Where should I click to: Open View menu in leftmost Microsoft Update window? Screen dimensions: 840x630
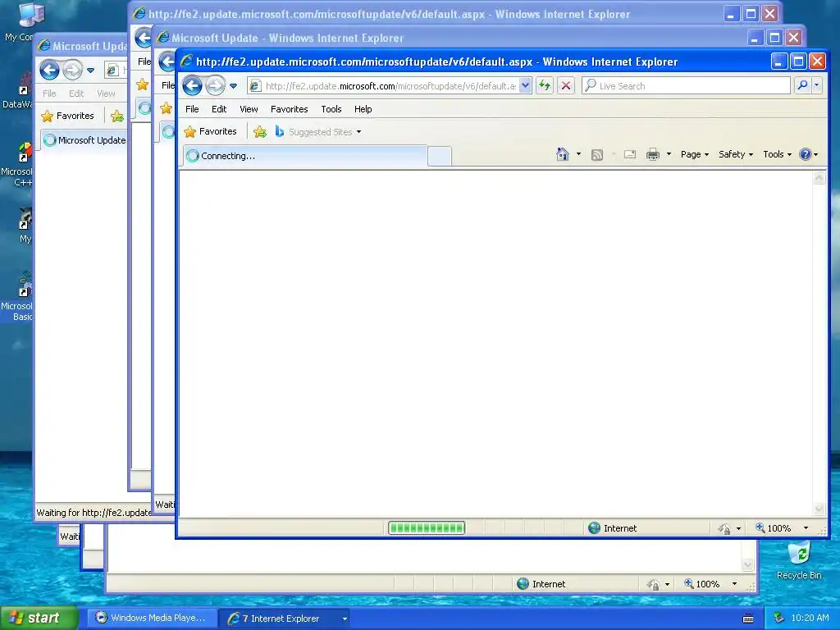[106, 94]
